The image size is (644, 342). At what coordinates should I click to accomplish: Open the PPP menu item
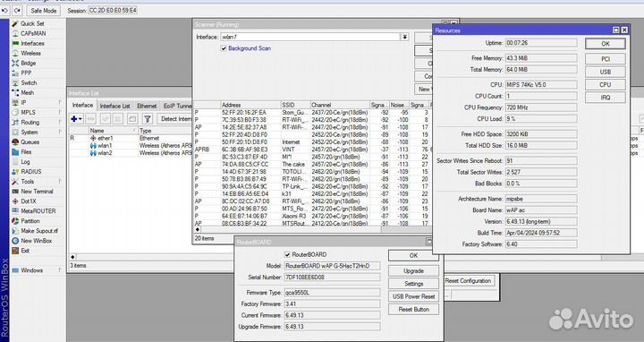pyautogui.click(x=26, y=73)
